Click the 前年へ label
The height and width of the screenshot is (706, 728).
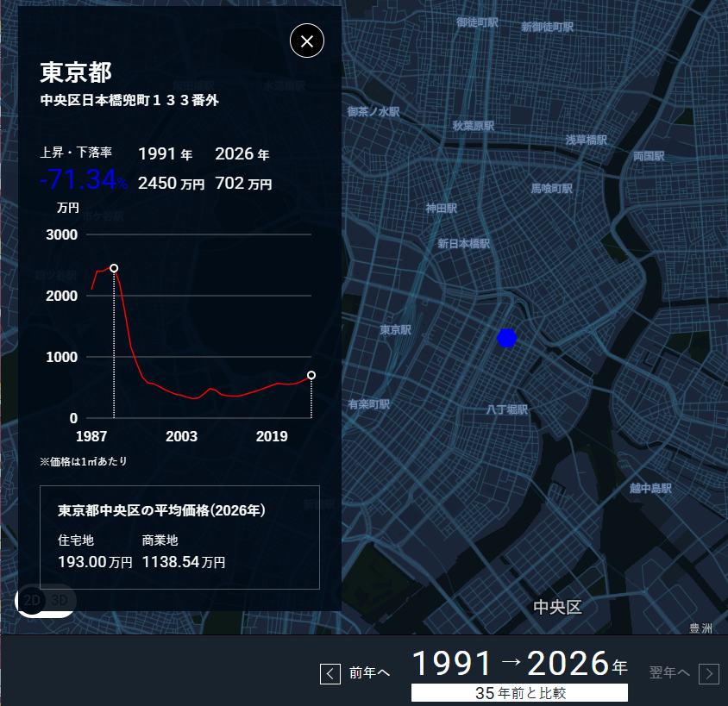click(369, 672)
